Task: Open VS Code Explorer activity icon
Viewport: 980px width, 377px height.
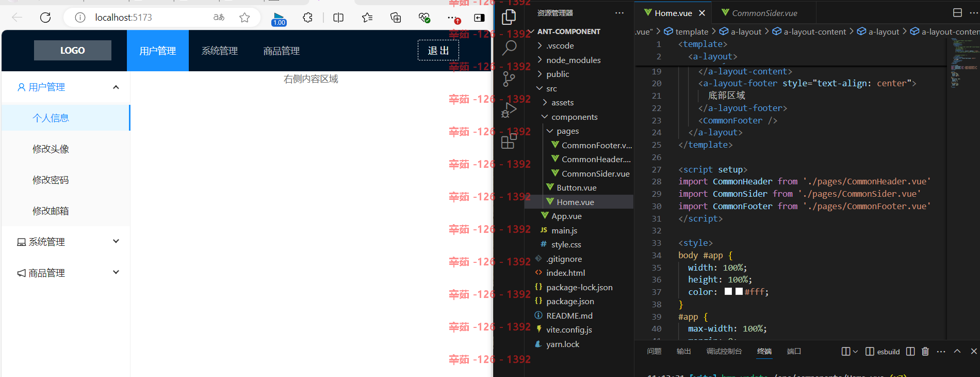Action: tap(509, 17)
